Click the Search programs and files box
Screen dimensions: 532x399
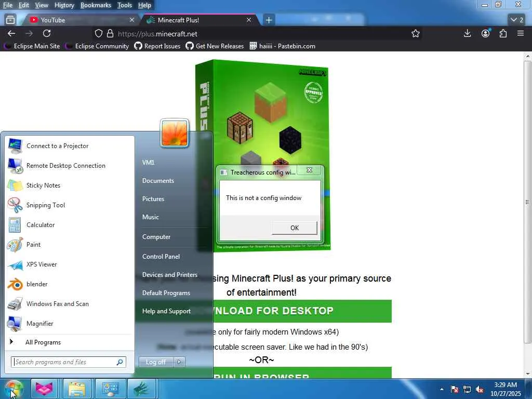[69, 362]
